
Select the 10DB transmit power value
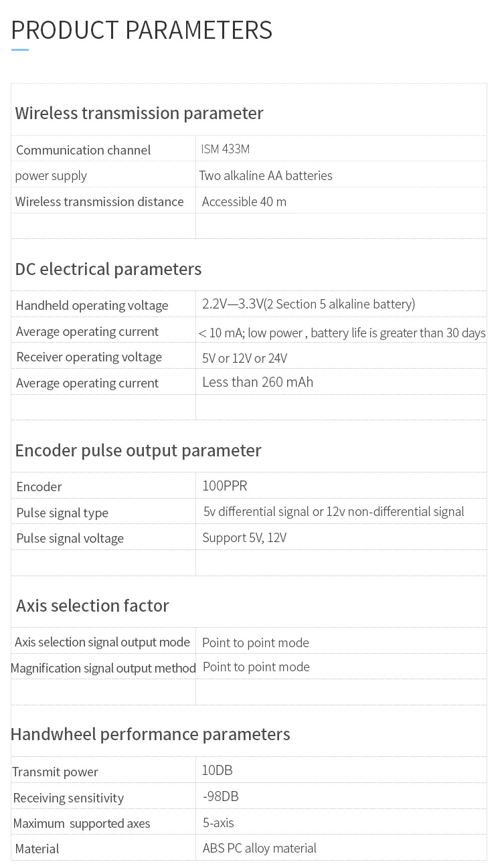pos(218,770)
